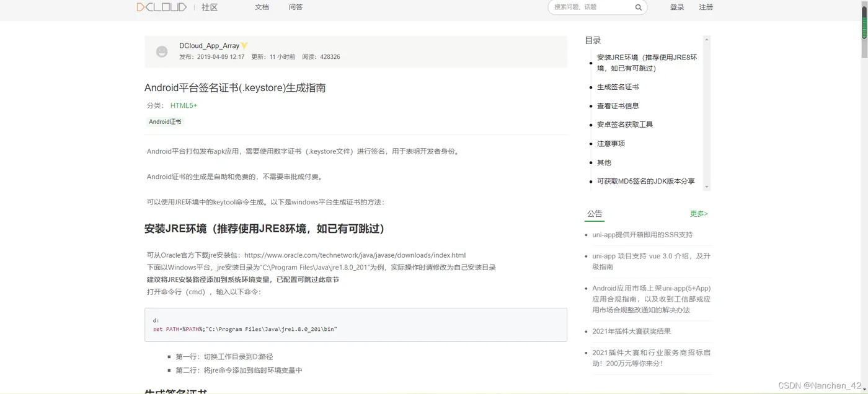Go to 生成签名证书 in table of contents
The image size is (868, 394).
(x=618, y=87)
